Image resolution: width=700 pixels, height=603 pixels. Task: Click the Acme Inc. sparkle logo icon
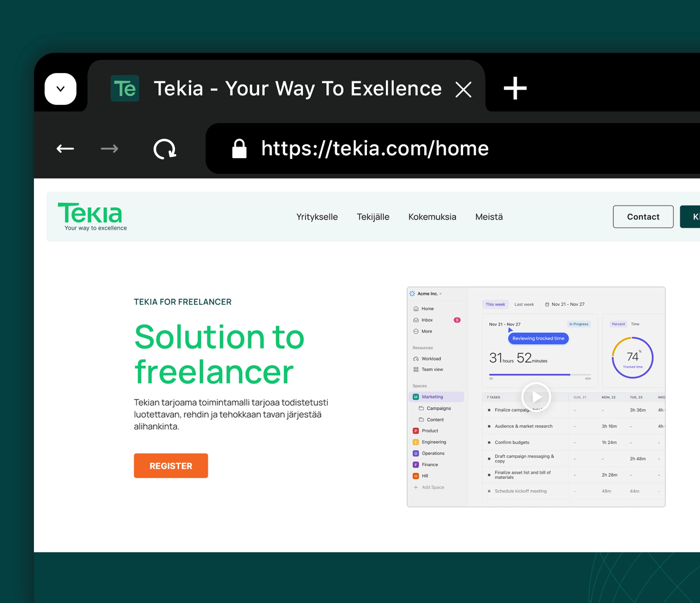click(x=412, y=294)
